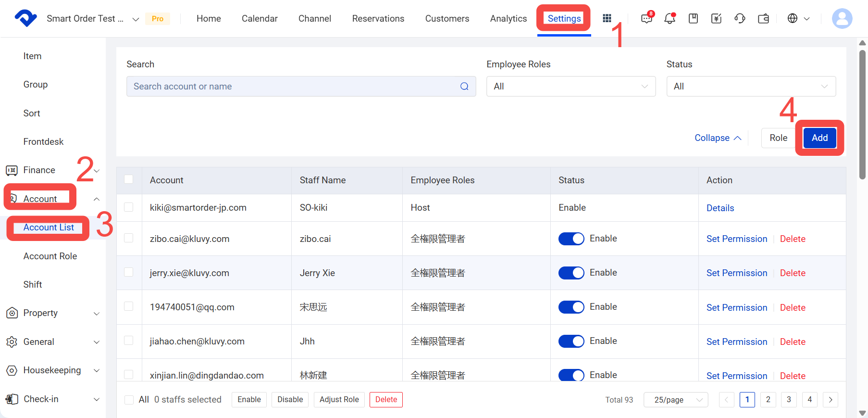This screenshot has height=418, width=868.
Task: Focus the Search account or name field
Action: [301, 86]
